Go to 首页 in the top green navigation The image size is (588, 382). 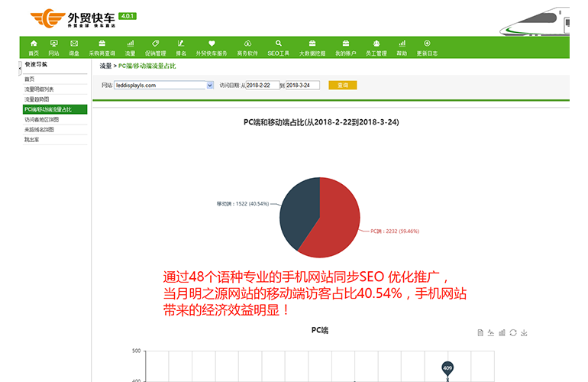click(x=34, y=48)
